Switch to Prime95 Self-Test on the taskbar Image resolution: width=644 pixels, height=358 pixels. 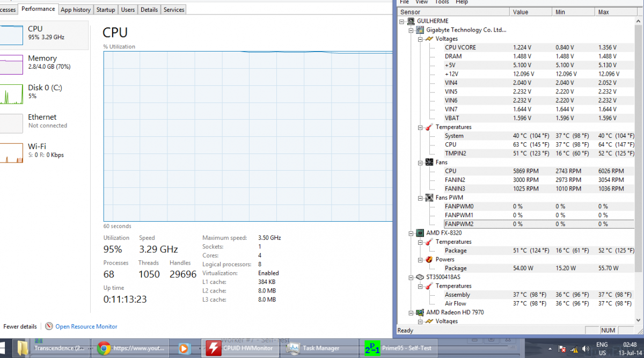coord(400,348)
